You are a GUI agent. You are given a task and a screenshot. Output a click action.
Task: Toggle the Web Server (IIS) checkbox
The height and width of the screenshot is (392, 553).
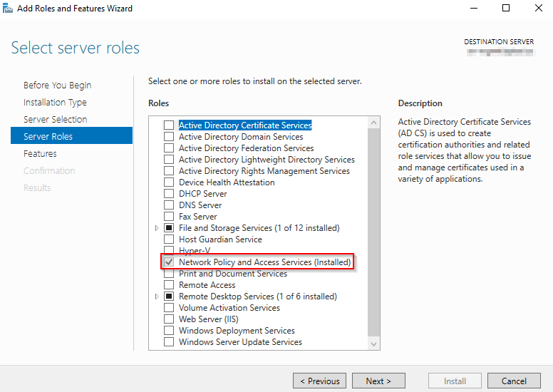169,319
